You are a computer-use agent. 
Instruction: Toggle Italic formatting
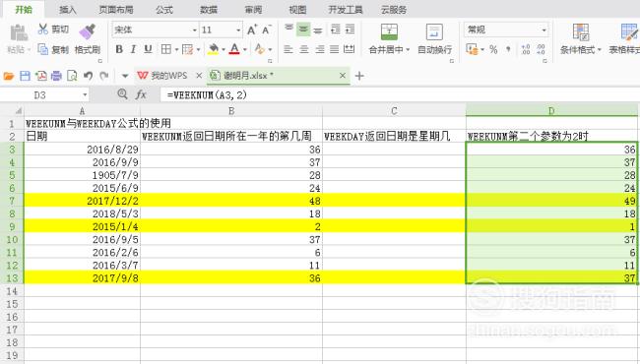[x=133, y=49]
